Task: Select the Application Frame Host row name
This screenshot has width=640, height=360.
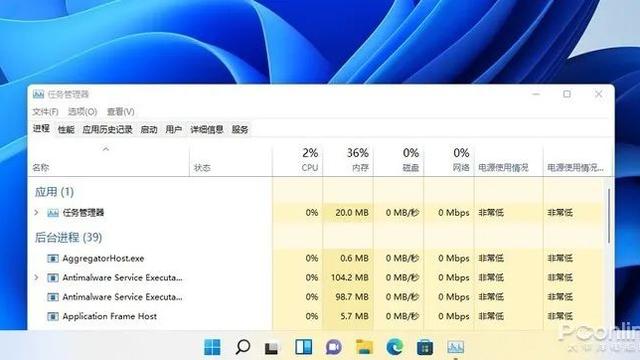Action: pyautogui.click(x=109, y=316)
